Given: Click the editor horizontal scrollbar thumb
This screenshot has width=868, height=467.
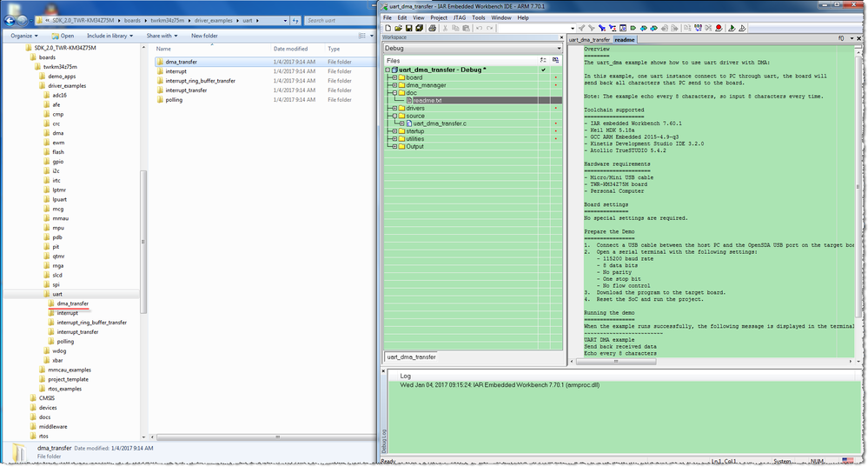Looking at the screenshot, I should pyautogui.click(x=615, y=361).
